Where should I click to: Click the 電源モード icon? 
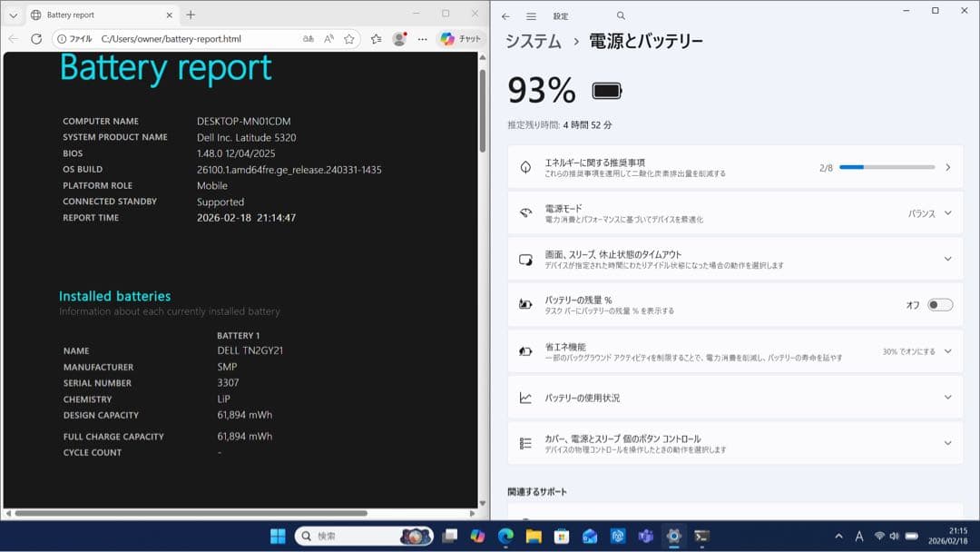coord(524,212)
